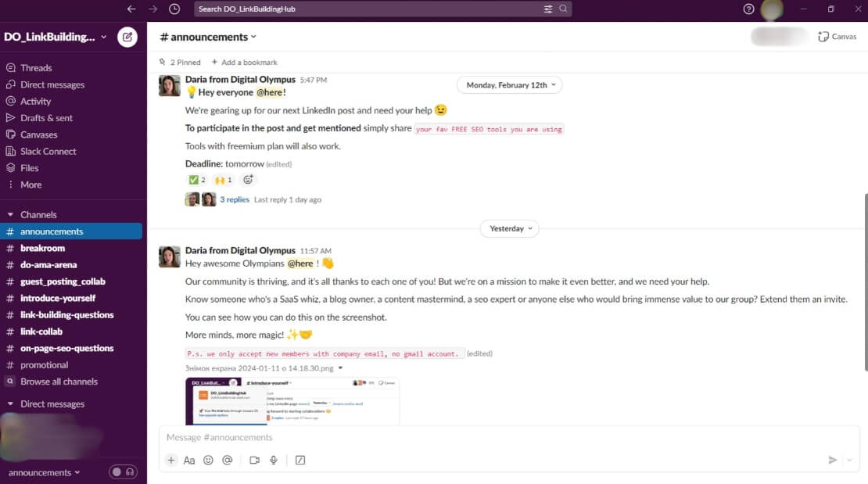Add a bookmark to the channel
Image resolution: width=868 pixels, height=484 pixels.
point(244,62)
